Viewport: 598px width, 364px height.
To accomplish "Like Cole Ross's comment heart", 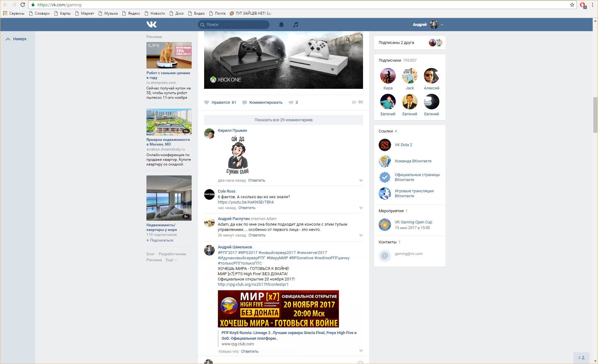I will click(361, 208).
